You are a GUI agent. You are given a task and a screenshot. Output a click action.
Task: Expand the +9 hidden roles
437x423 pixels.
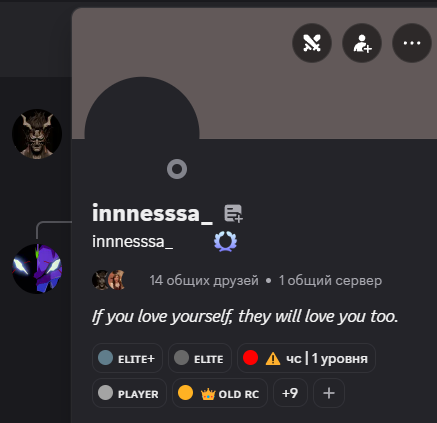(290, 393)
